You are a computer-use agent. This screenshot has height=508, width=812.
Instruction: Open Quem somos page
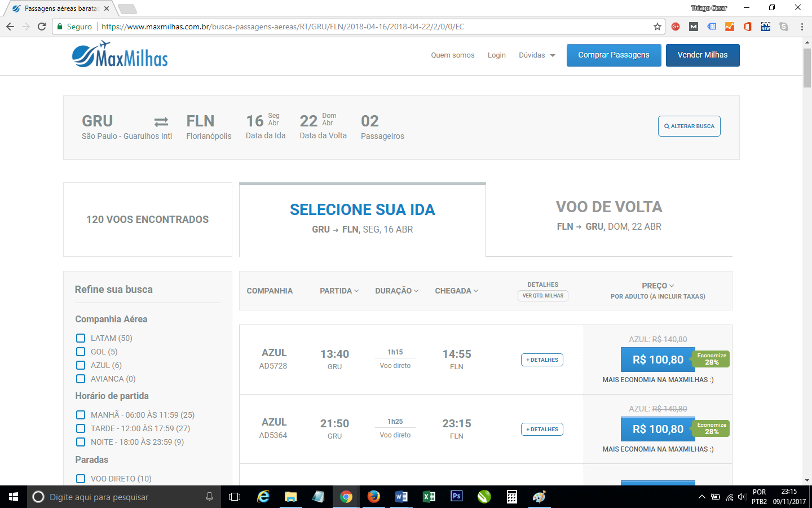453,55
